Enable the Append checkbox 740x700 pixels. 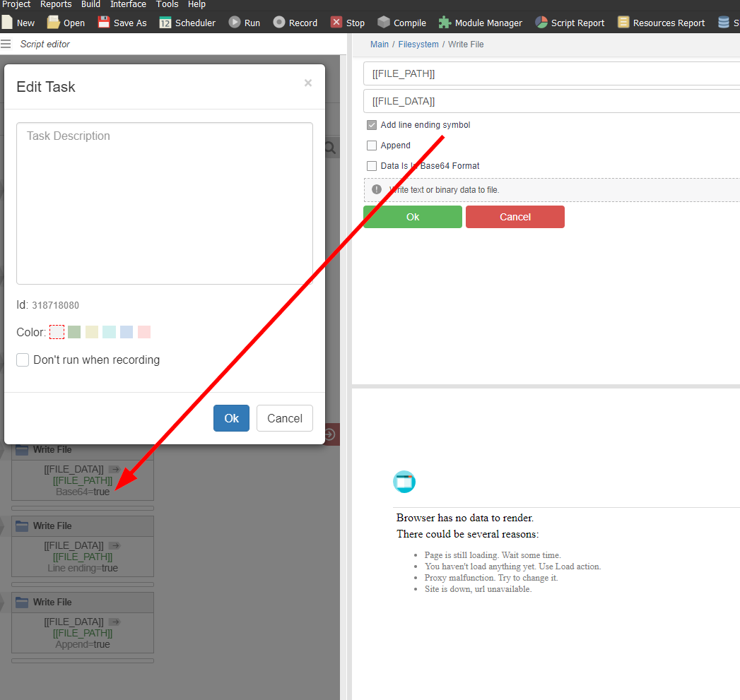coord(372,146)
